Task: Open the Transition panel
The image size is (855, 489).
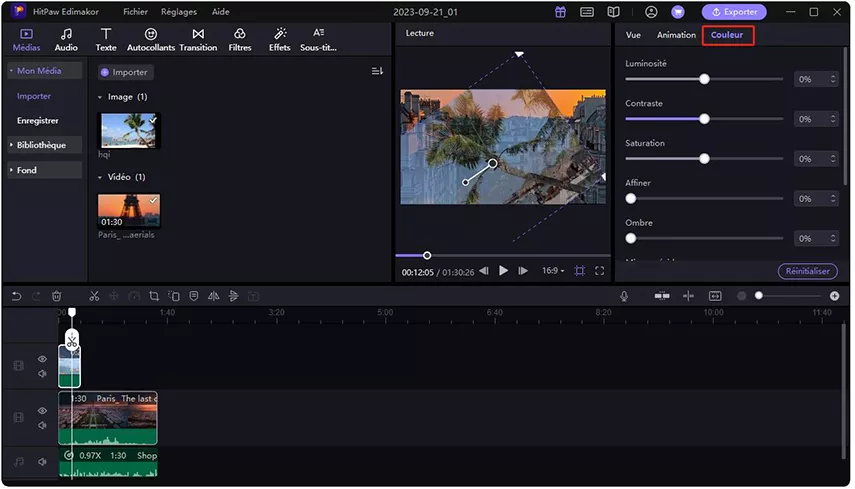Action: pyautogui.click(x=198, y=40)
